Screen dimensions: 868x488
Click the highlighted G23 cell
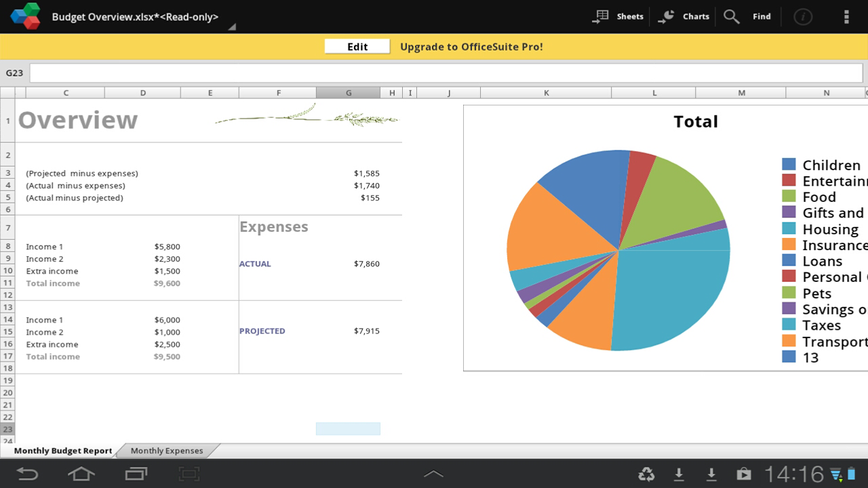(x=348, y=429)
